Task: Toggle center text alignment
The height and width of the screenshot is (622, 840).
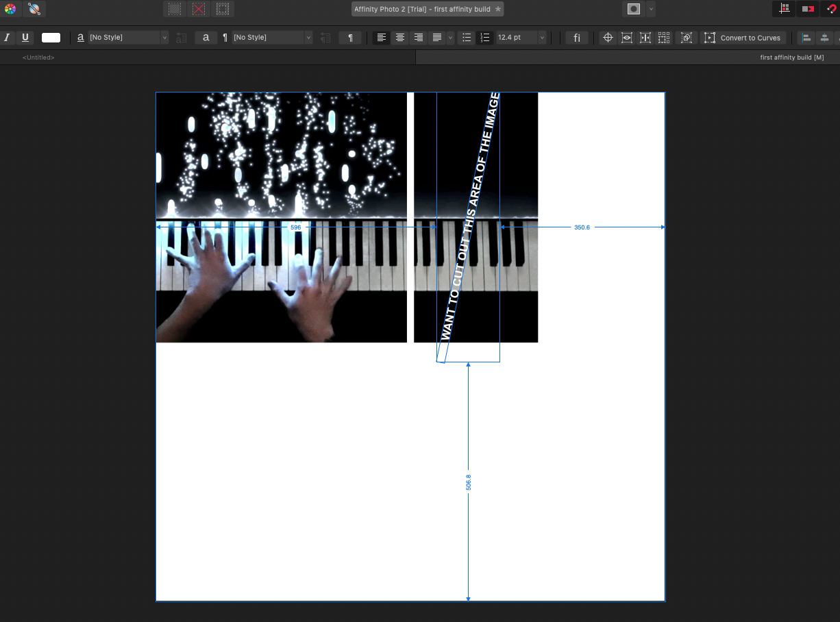Action: (x=400, y=38)
